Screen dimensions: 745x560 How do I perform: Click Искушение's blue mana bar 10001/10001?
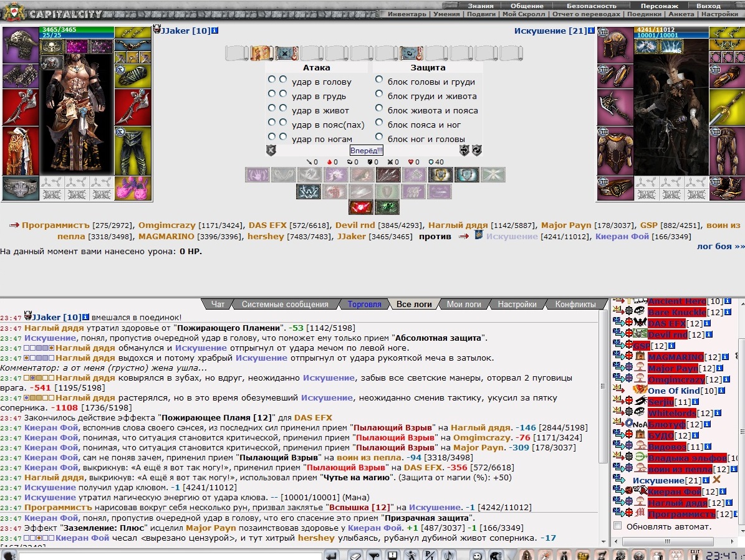pyautogui.click(x=671, y=35)
